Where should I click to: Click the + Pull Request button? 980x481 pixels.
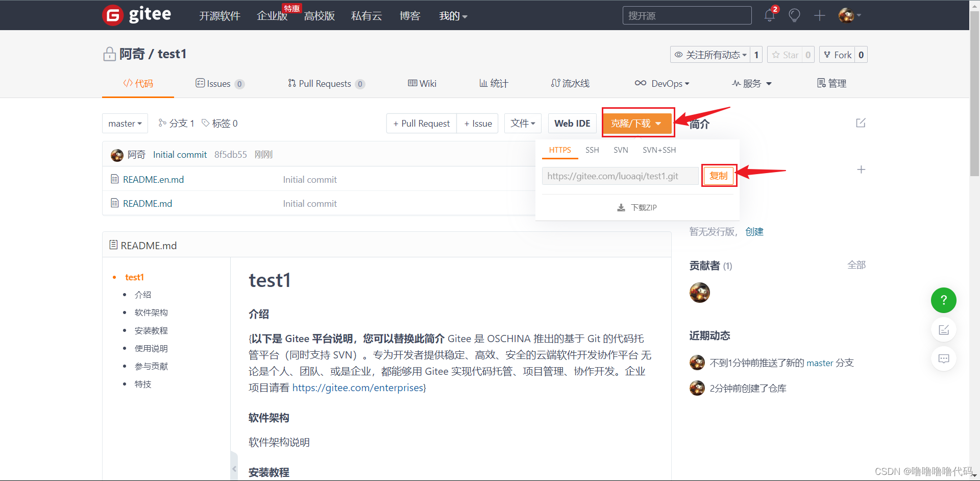[x=422, y=124]
